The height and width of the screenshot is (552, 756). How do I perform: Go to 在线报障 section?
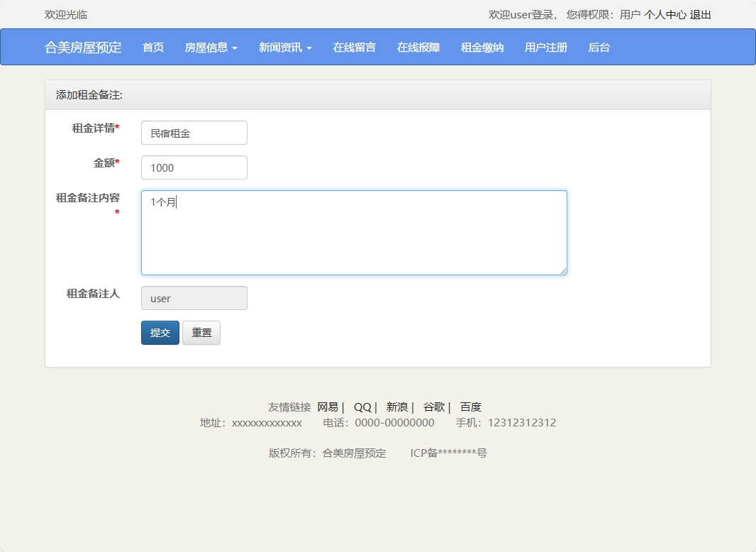tap(418, 47)
